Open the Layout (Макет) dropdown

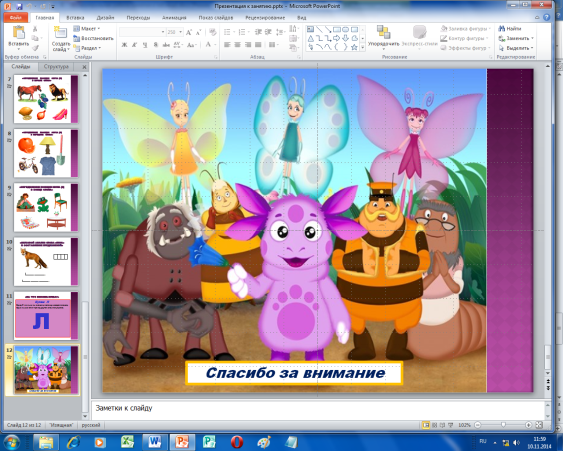pos(87,28)
